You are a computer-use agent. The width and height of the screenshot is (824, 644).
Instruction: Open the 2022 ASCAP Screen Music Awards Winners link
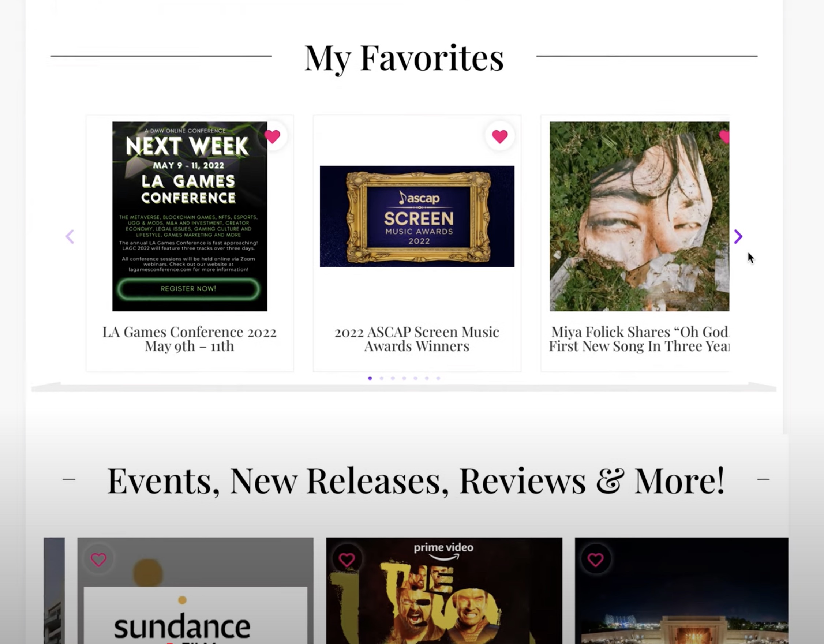(x=416, y=339)
